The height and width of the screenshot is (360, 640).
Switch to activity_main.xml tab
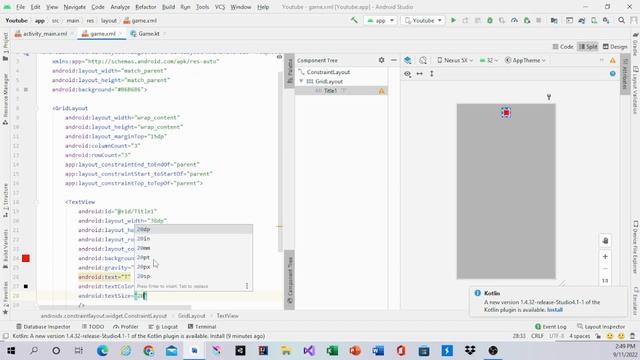coord(45,34)
